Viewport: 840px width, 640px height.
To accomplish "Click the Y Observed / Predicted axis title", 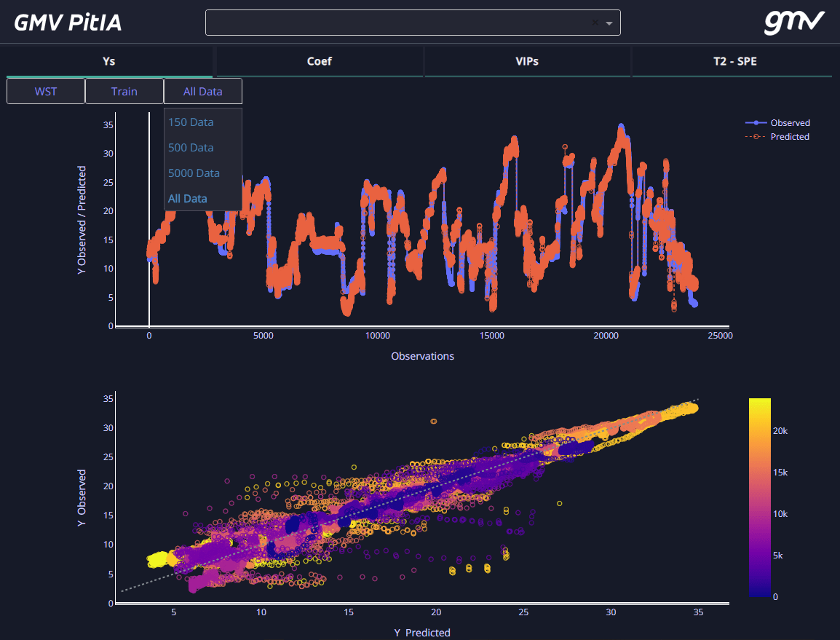I will click(x=82, y=220).
